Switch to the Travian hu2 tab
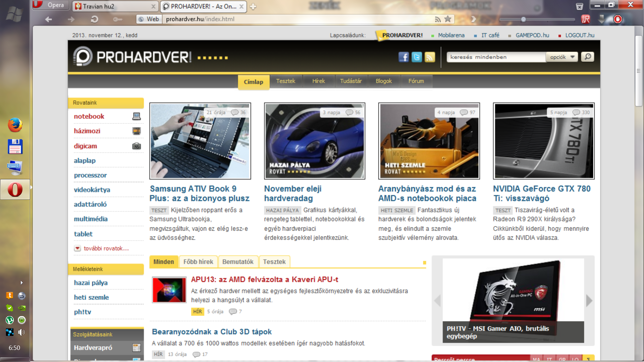 (115, 6)
